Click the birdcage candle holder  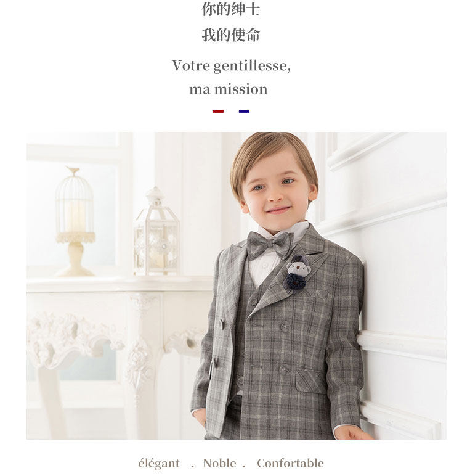pos(75,221)
